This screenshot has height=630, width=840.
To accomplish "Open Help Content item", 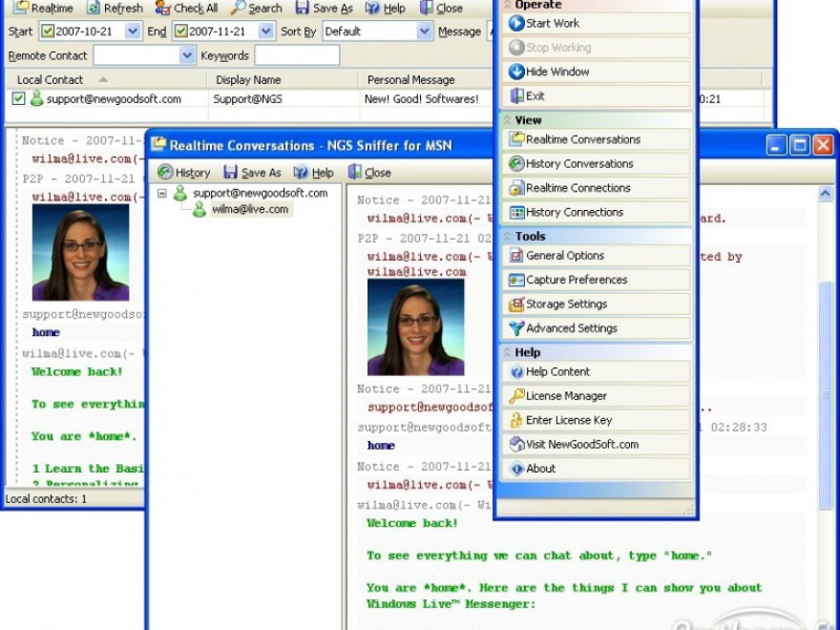I will 597,371.
